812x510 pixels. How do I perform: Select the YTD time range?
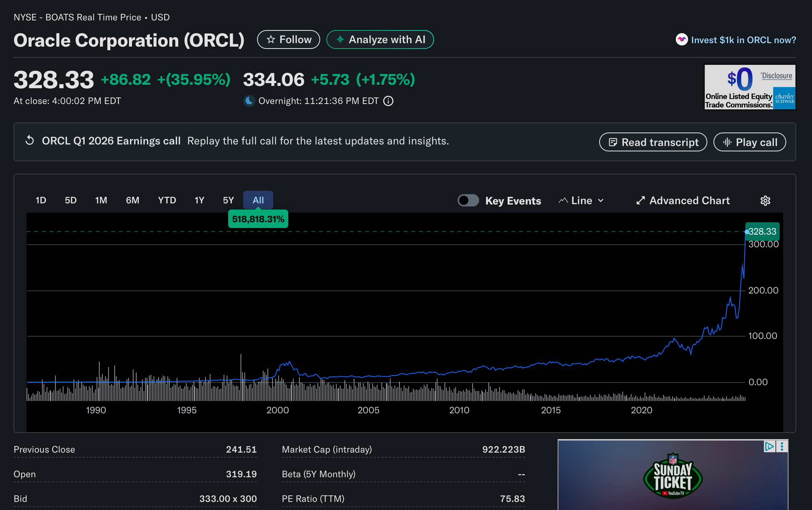tap(167, 200)
